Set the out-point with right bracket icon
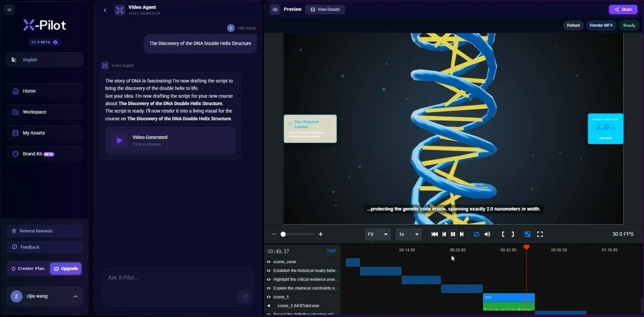 coord(513,234)
